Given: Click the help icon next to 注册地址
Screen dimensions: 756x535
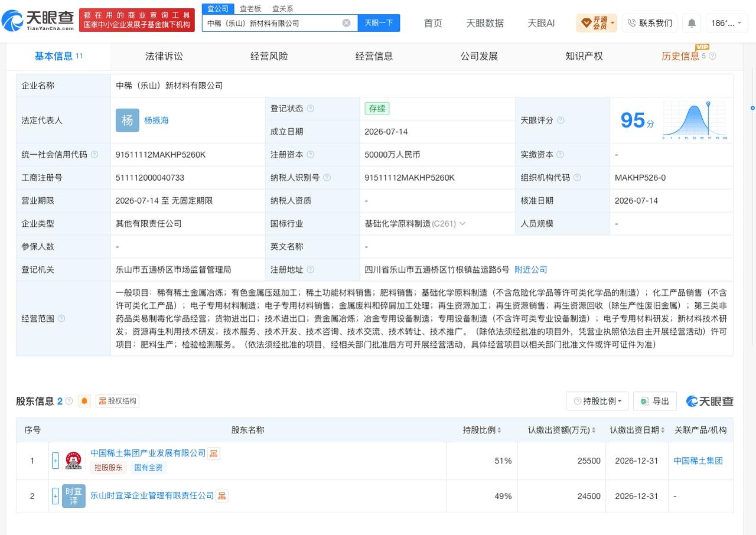Looking at the screenshot, I should coord(311,270).
